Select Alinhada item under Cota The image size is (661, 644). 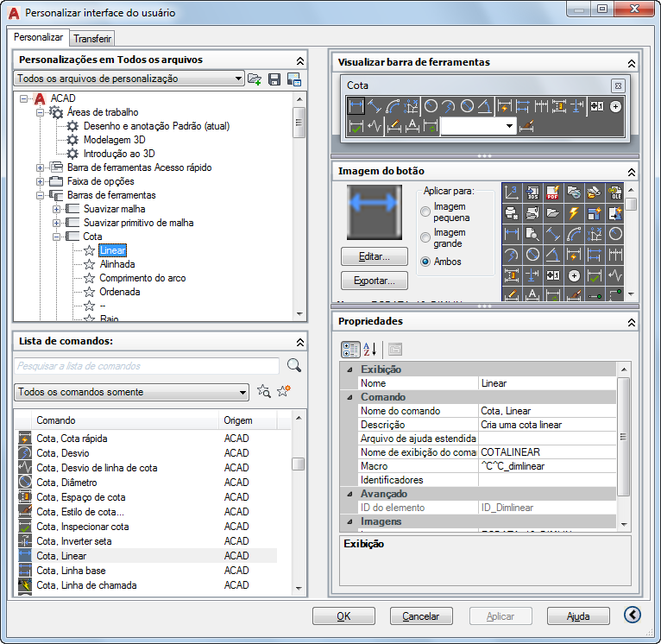tap(117, 264)
